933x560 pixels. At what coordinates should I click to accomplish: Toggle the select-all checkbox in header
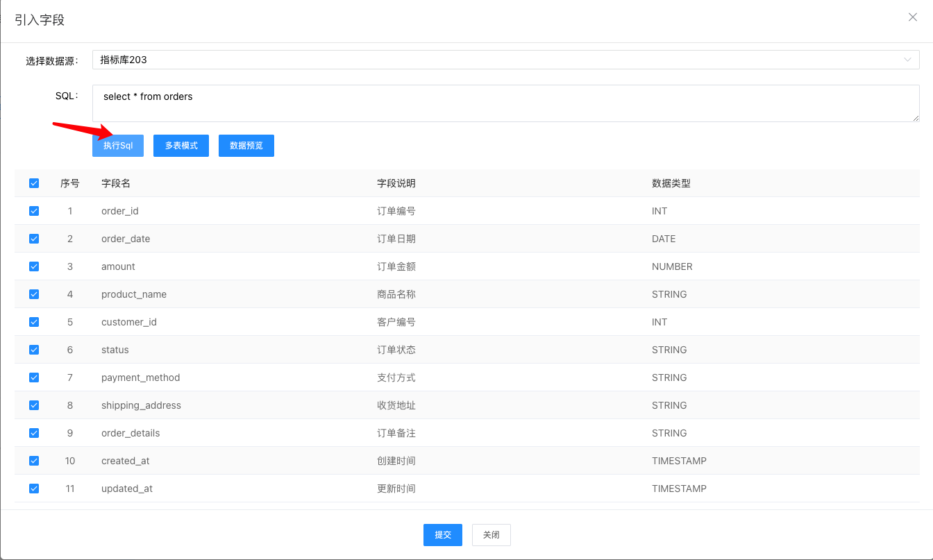click(34, 183)
